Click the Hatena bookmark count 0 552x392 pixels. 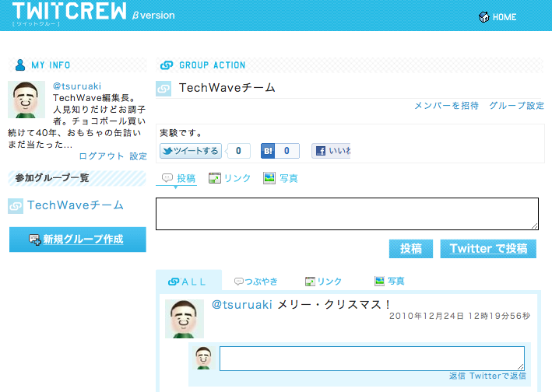pos(287,151)
